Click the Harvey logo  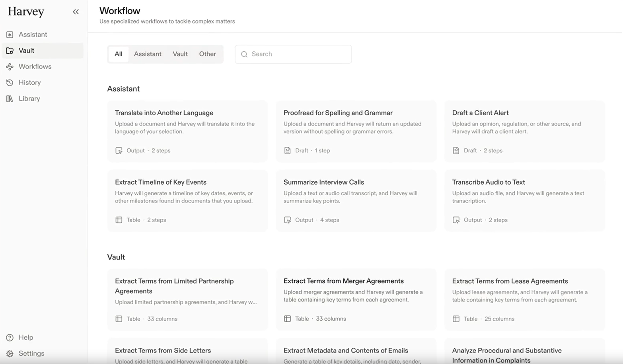26,12
